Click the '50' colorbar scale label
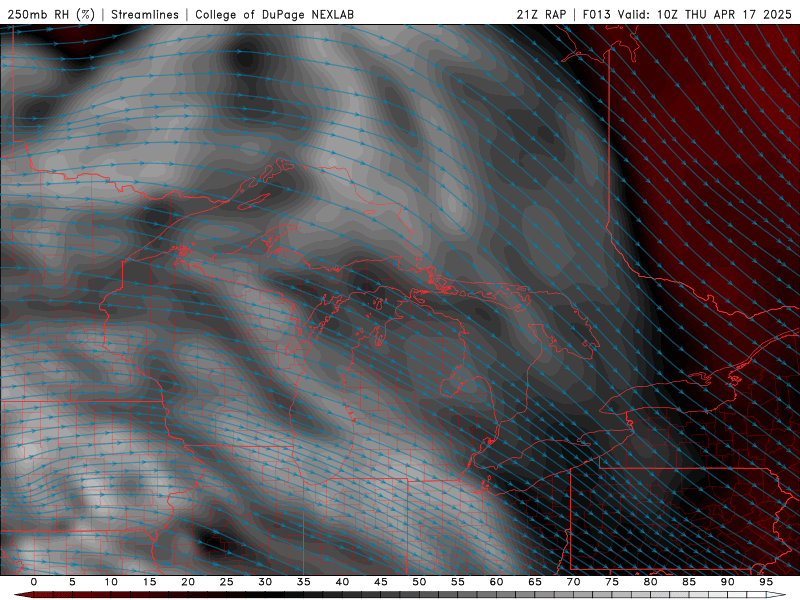Image resolution: width=800 pixels, height=600 pixels. [x=419, y=582]
